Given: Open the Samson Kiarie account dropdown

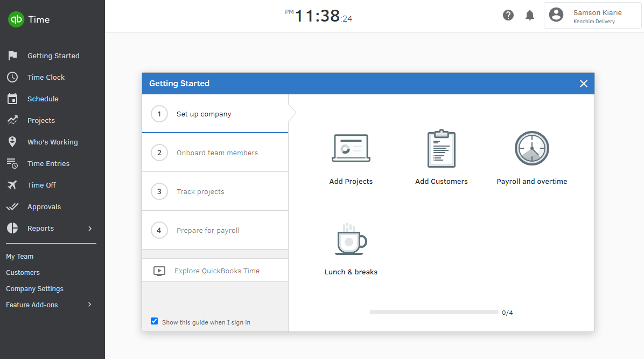Looking at the screenshot, I should [x=592, y=15].
